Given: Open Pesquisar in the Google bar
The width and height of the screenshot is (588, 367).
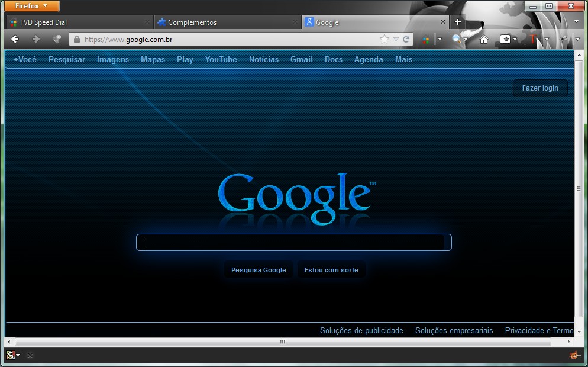Looking at the screenshot, I should pyautogui.click(x=67, y=59).
